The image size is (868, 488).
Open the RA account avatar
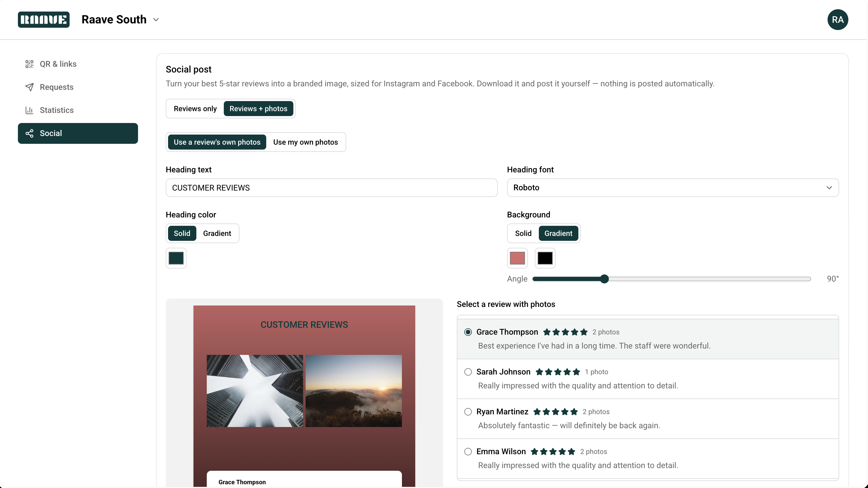click(x=837, y=20)
